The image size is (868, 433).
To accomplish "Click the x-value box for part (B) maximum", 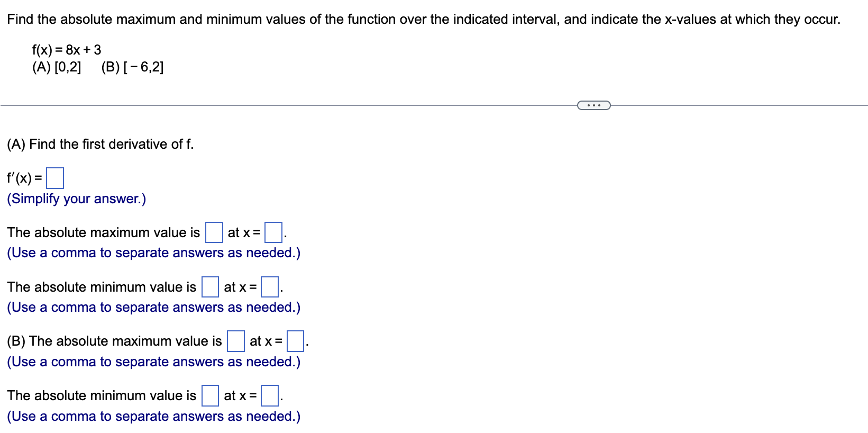I will point(295,341).
